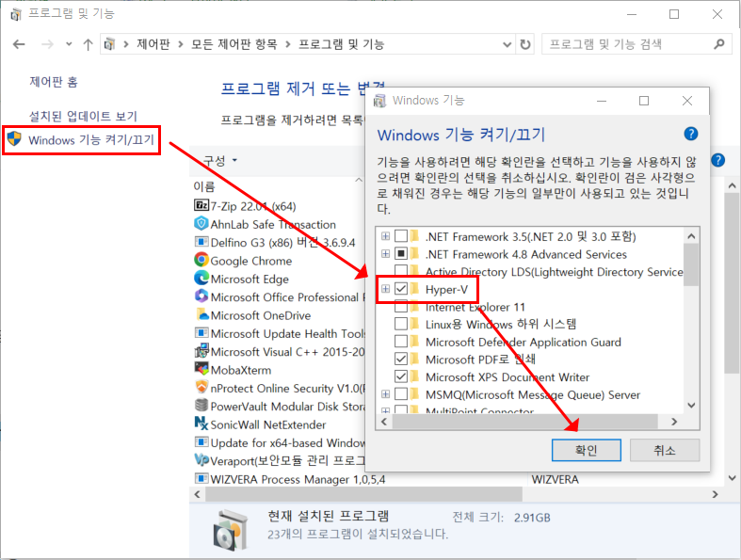This screenshot has width=741, height=560.
Task: Expand the .NET Framework 4.8 Advanced Services node
Action: click(386, 254)
